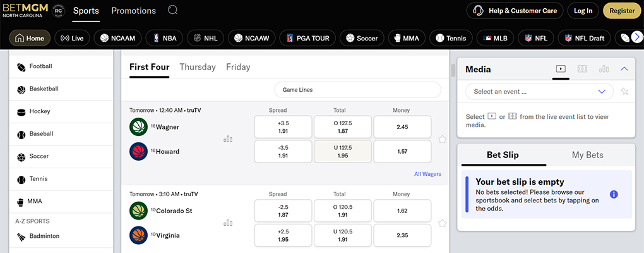Open Help & Customer Care
Image resolution: width=644 pixels, height=253 pixels.
515,11
